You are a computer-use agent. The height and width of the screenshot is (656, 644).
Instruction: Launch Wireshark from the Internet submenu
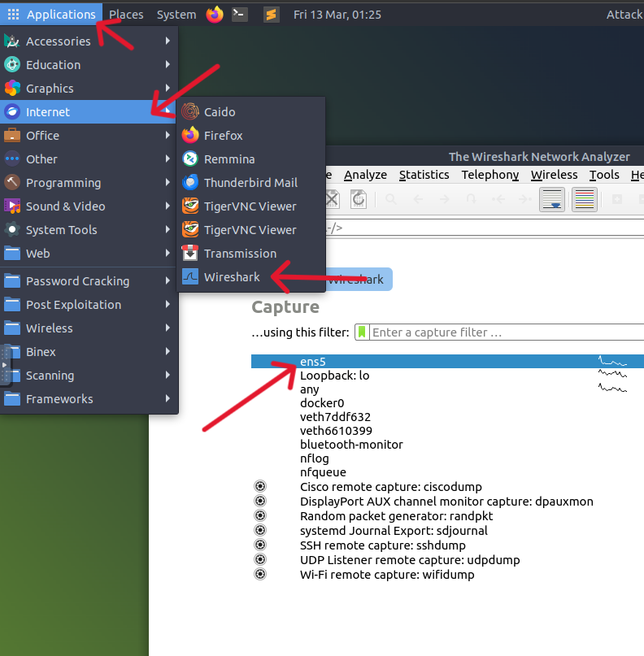232,277
